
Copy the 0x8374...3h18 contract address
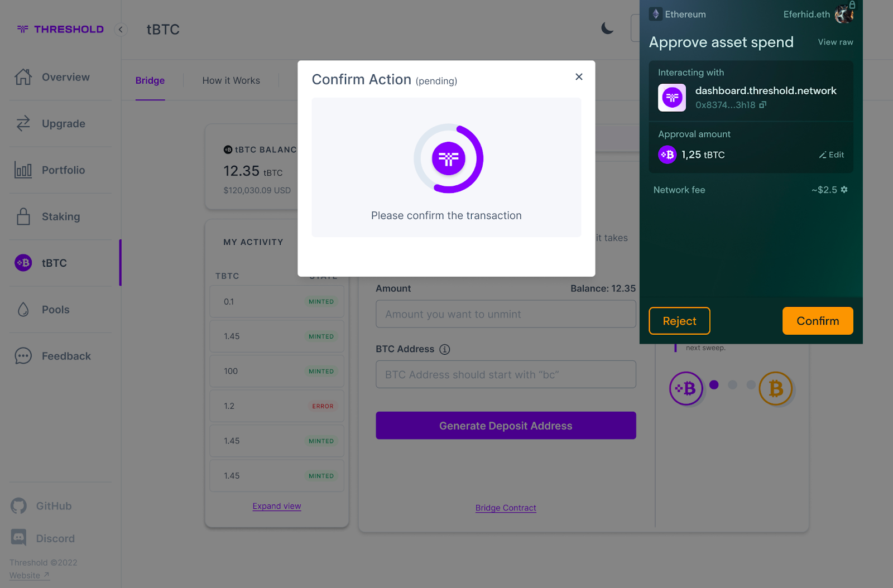tap(763, 105)
